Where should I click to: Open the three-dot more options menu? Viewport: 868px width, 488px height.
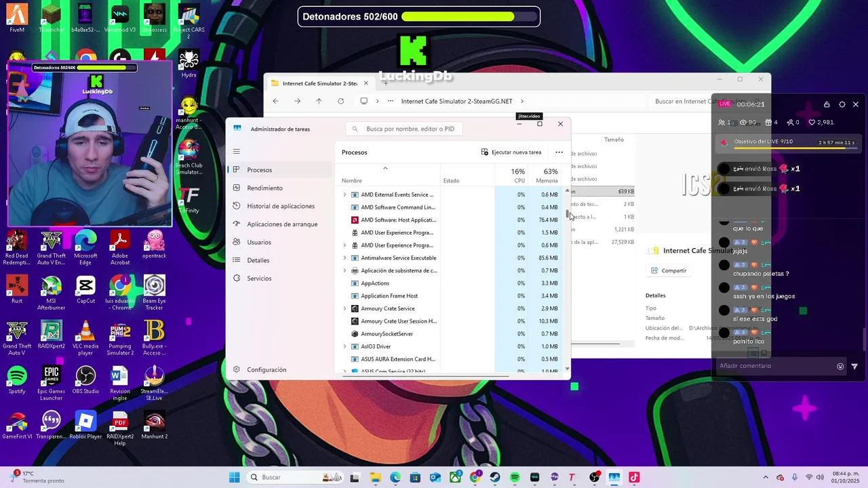tap(559, 152)
